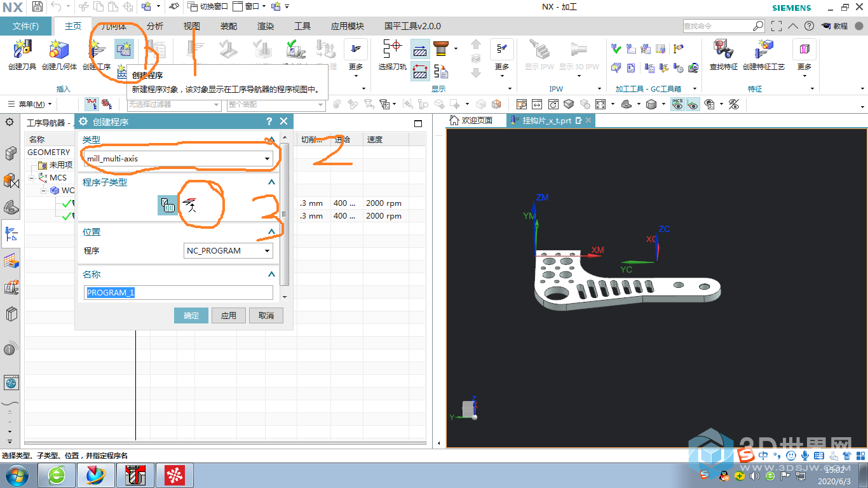Open the 整个装配 selection scope dropdown
Viewport: 868px width, 488px height.
pos(276,104)
